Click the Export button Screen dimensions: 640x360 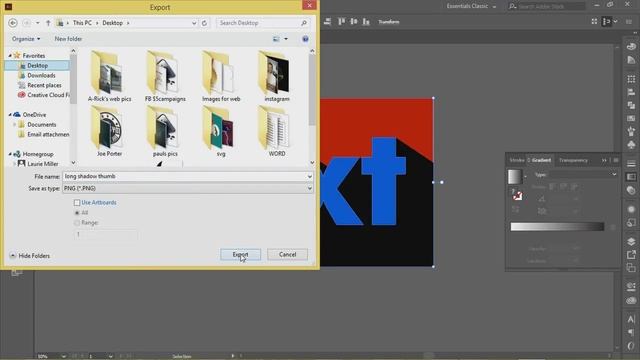[x=240, y=254]
